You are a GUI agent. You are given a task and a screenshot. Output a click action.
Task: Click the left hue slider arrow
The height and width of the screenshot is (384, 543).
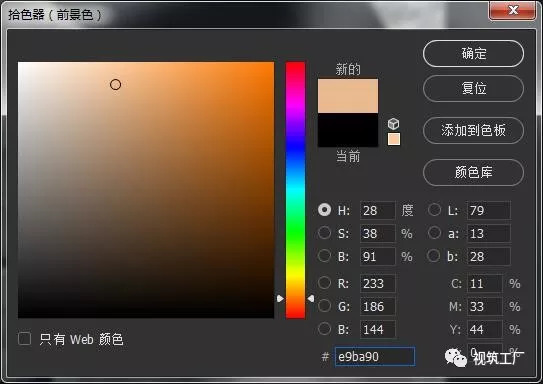[x=280, y=298]
